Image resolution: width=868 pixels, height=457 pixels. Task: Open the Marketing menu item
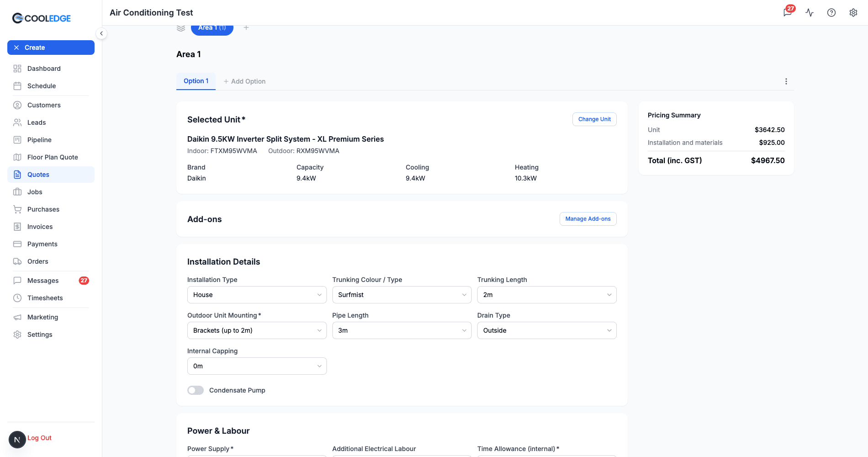tap(51, 317)
